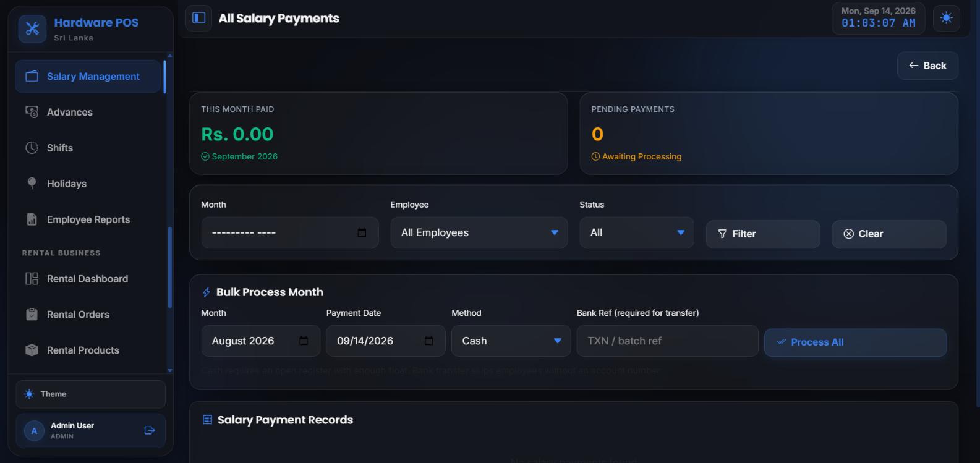Open the Holidays section
This screenshot has height=463, width=980.
(88, 184)
